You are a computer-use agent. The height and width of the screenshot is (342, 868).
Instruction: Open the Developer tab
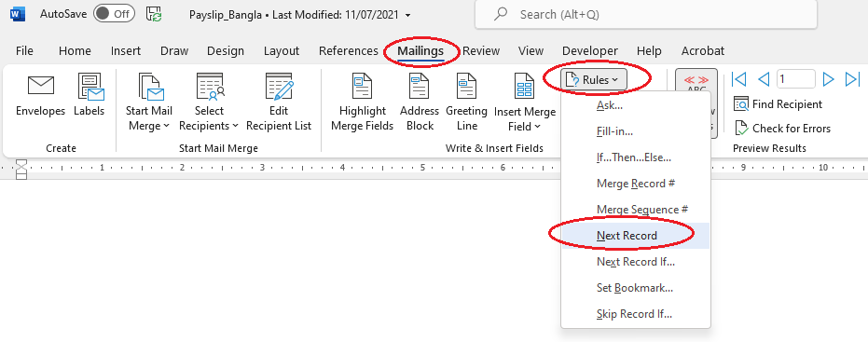pyautogui.click(x=589, y=51)
